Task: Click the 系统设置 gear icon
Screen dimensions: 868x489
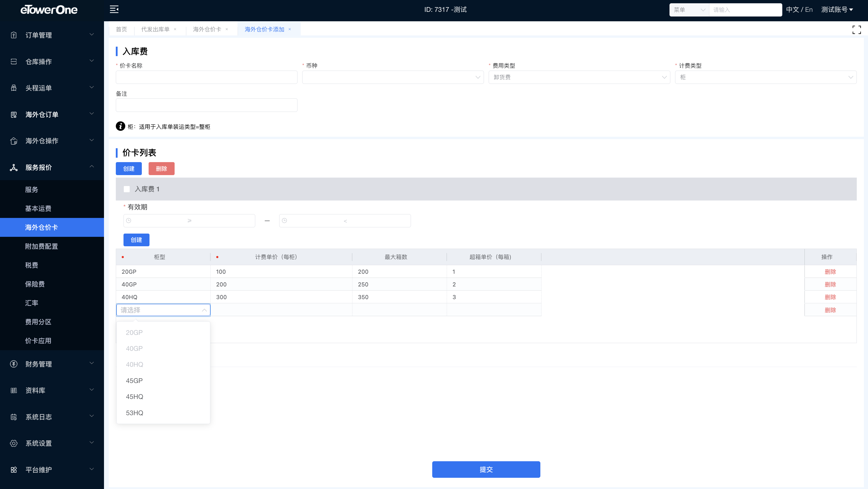Action: [x=14, y=443]
